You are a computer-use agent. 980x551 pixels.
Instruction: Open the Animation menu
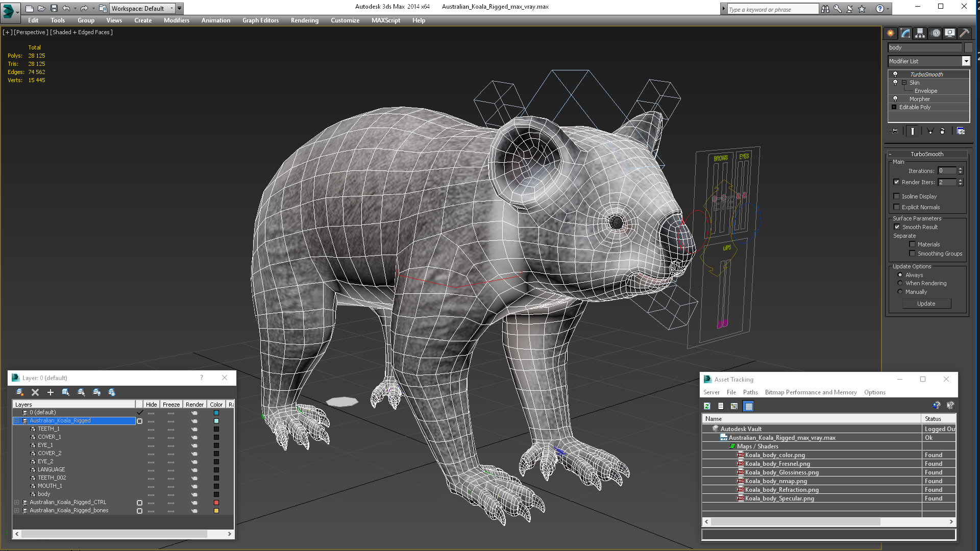tap(215, 20)
